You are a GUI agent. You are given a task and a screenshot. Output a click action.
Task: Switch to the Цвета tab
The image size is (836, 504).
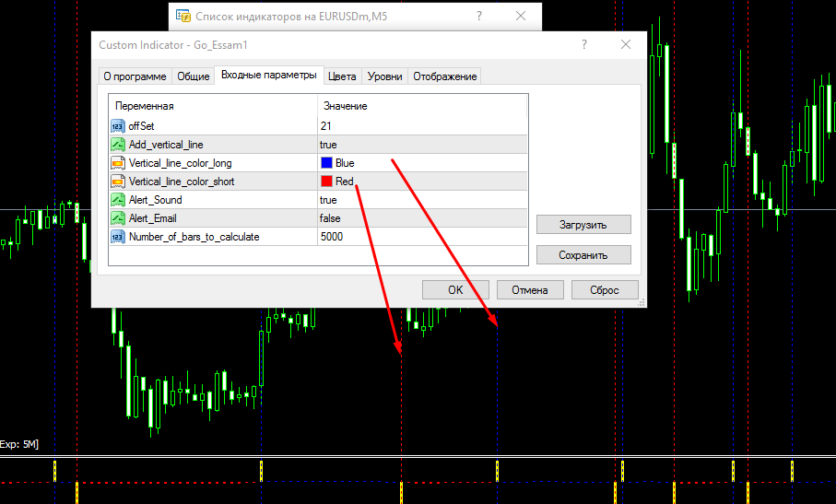(x=342, y=76)
